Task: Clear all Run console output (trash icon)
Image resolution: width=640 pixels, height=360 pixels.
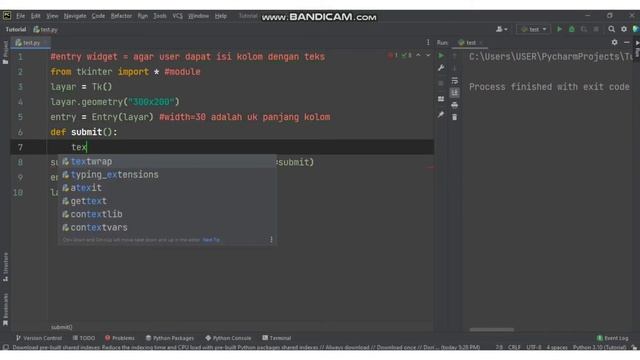Action: pos(454,117)
